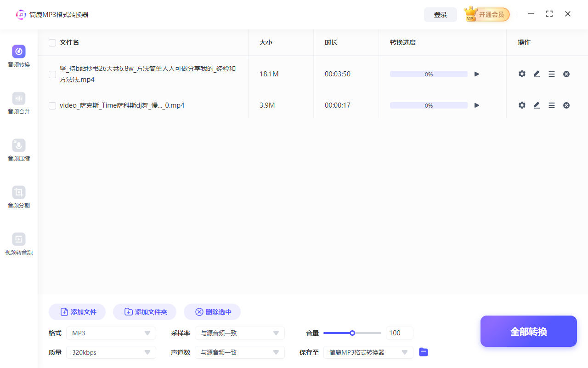The width and height of the screenshot is (588, 368).
Task: Select the video_萨克斯 file's checkbox
Action: click(52, 105)
